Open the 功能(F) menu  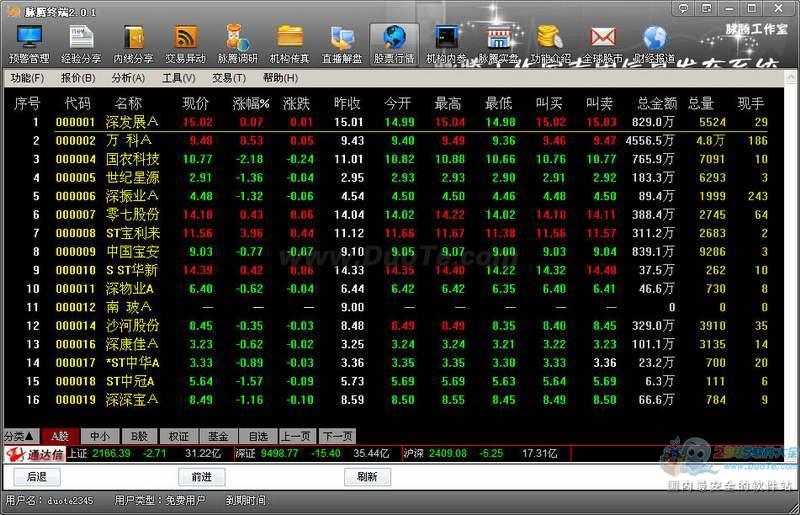click(27, 78)
